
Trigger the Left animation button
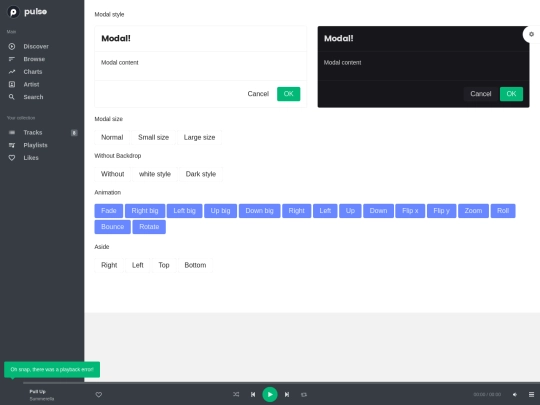325,211
